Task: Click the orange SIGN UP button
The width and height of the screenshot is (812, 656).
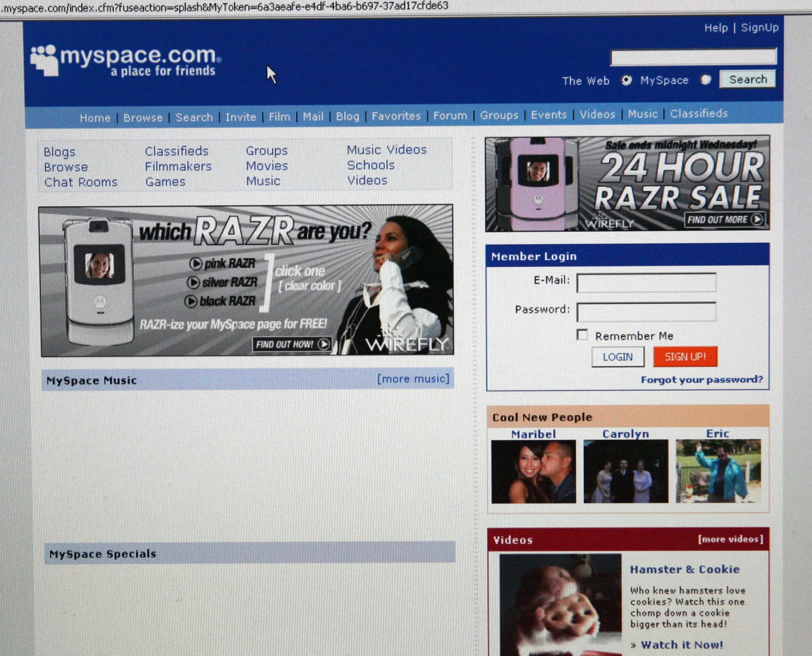Action: (x=685, y=356)
